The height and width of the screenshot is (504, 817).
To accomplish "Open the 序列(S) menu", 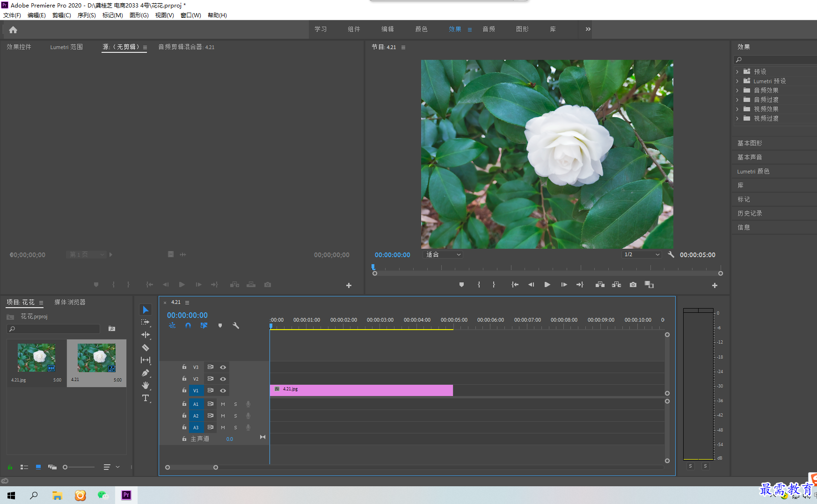I will point(87,15).
